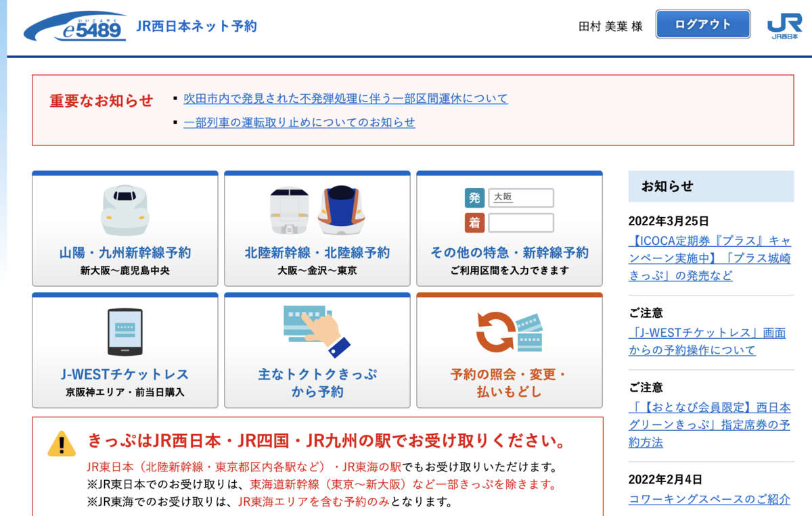Click the 大阪 departure station field
812x516 pixels.
[521, 197]
